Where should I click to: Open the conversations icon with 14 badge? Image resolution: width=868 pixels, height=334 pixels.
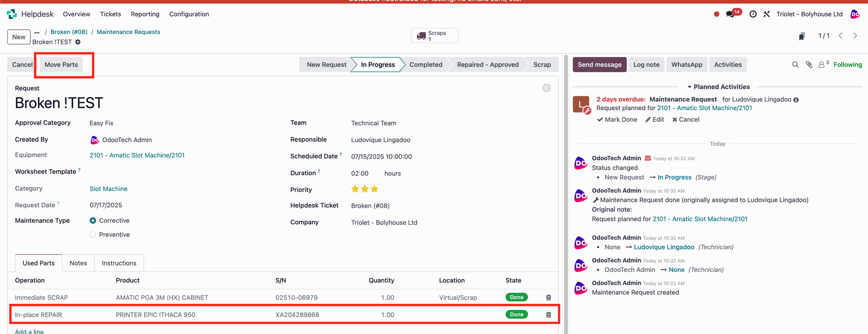730,14
